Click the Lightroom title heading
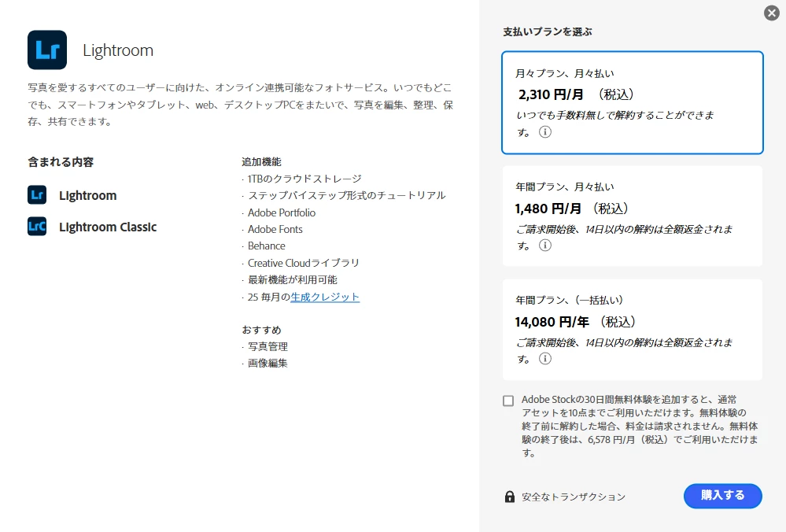Viewport: 786px width, 532px height. click(118, 50)
